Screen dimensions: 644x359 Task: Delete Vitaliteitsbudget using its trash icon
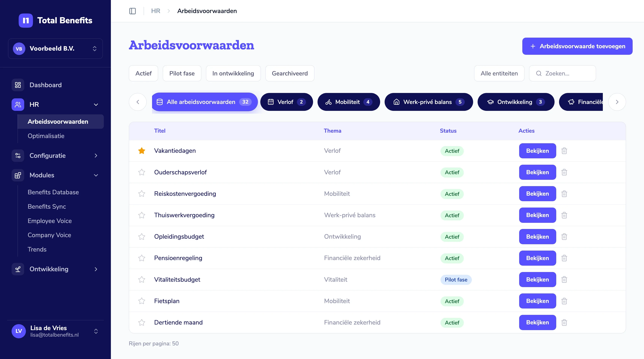click(564, 279)
